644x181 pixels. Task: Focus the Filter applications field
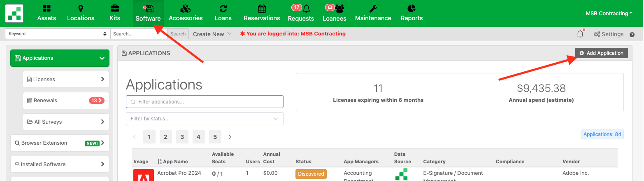[x=205, y=101]
